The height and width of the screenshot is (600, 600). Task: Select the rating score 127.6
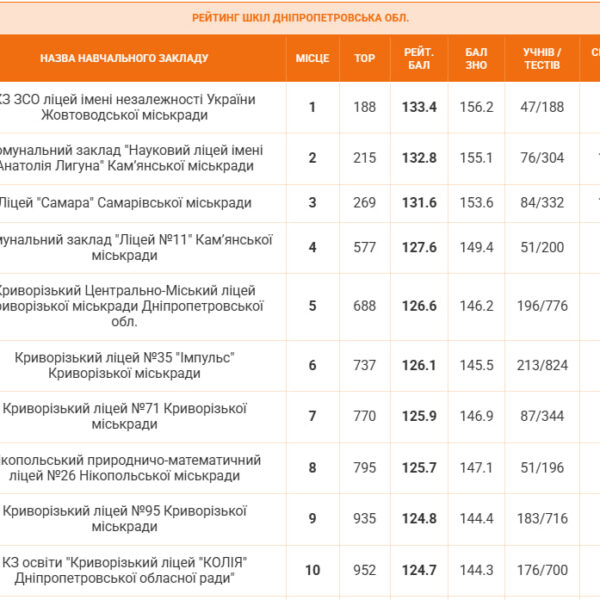coord(419,248)
